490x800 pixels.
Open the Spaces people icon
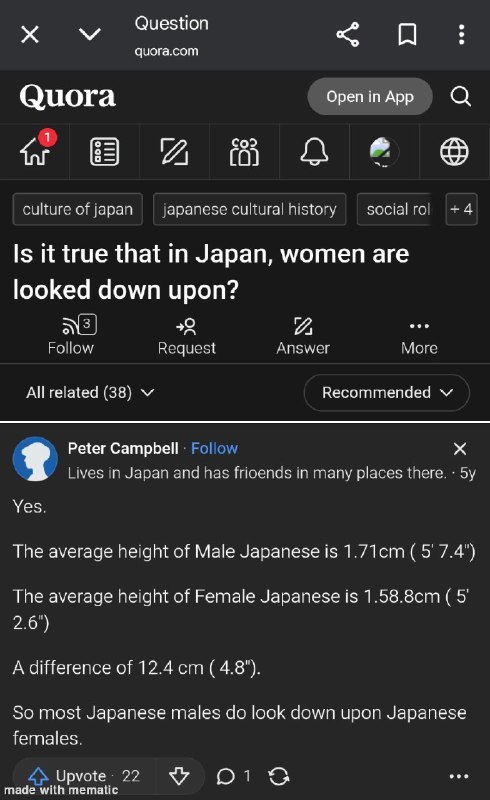click(x=244, y=152)
